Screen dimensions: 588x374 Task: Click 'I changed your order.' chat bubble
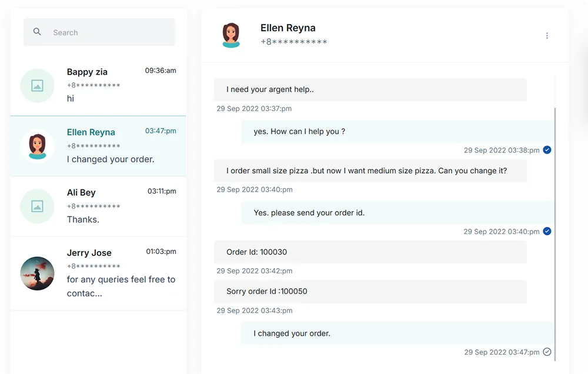pyautogui.click(x=397, y=333)
